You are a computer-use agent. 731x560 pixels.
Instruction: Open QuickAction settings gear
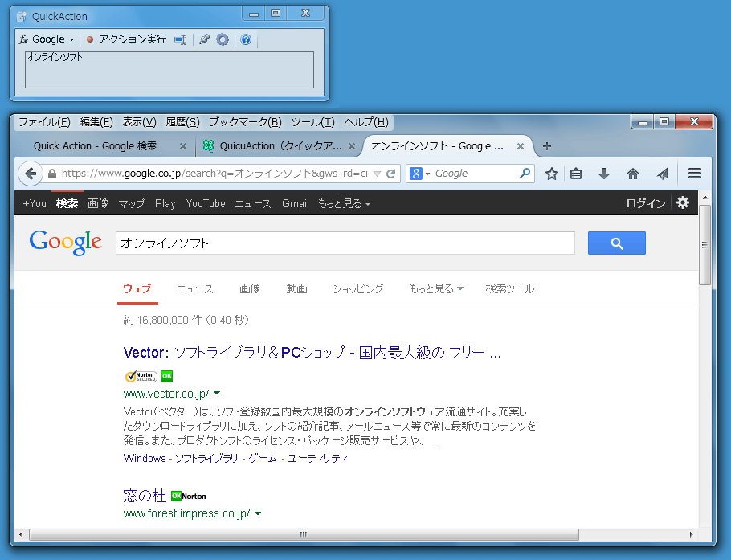[x=223, y=39]
